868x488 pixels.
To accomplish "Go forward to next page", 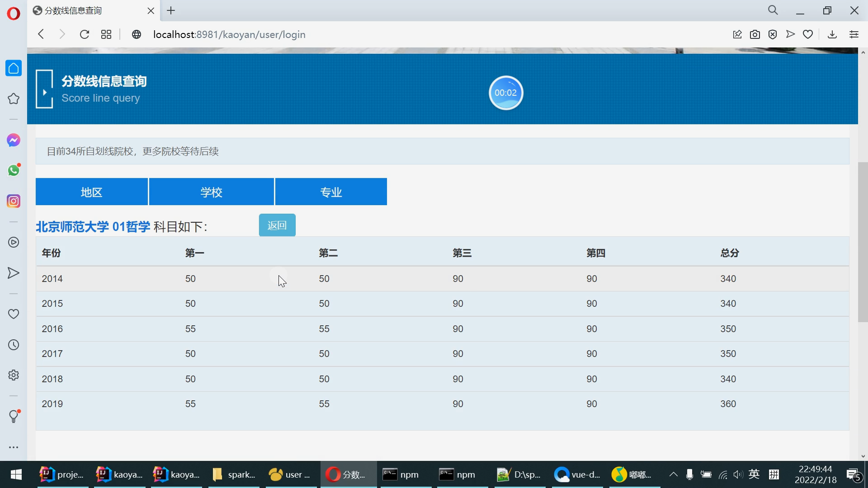I will pos(62,34).
